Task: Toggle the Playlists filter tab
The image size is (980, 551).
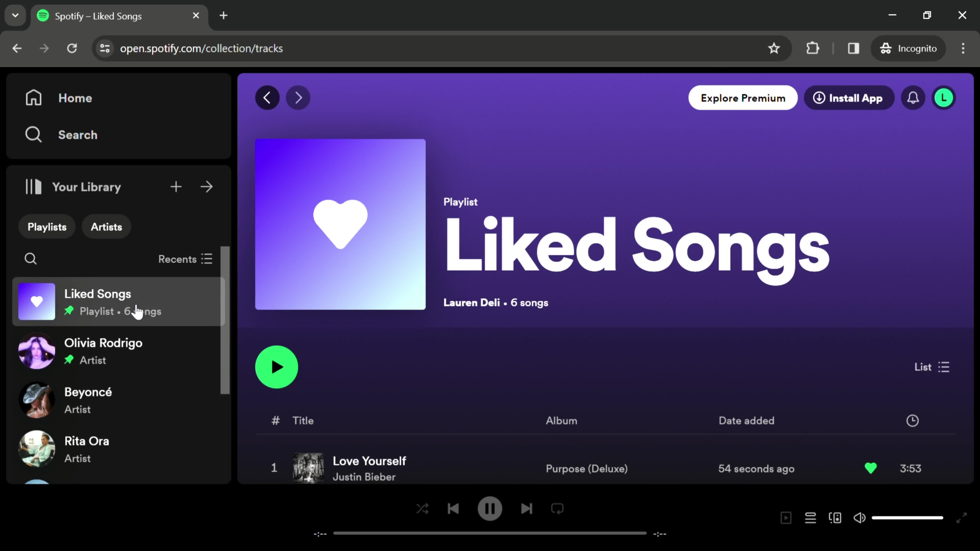Action: 47,227
